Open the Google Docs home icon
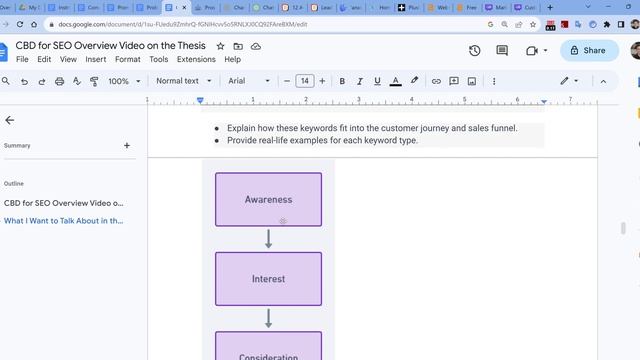Viewport: 640px width, 360px height. pyautogui.click(x=3, y=52)
